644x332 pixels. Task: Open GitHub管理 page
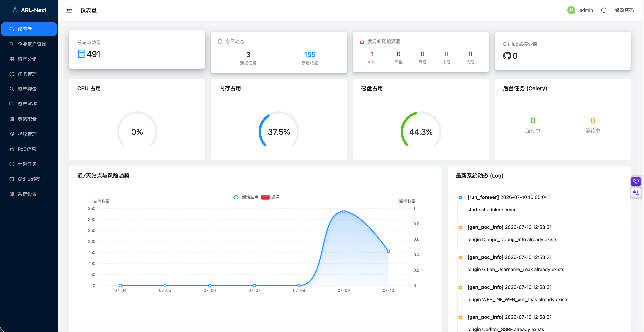(29, 179)
